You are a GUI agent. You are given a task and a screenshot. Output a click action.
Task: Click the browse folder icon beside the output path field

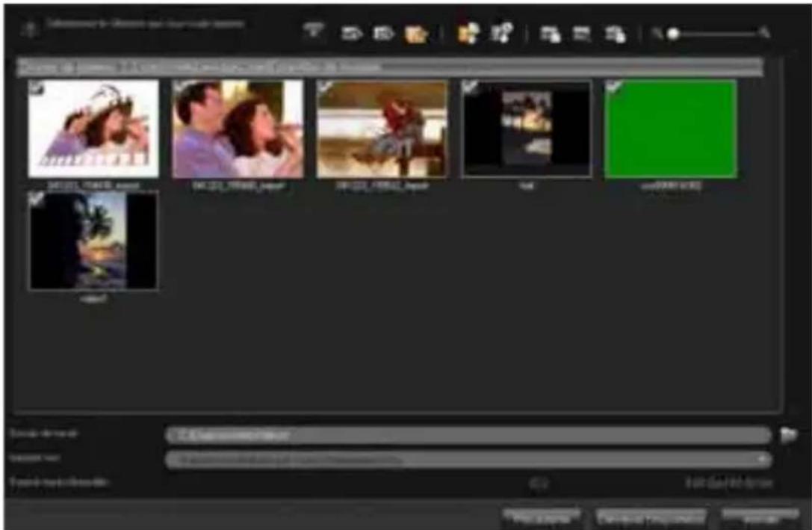point(788,434)
